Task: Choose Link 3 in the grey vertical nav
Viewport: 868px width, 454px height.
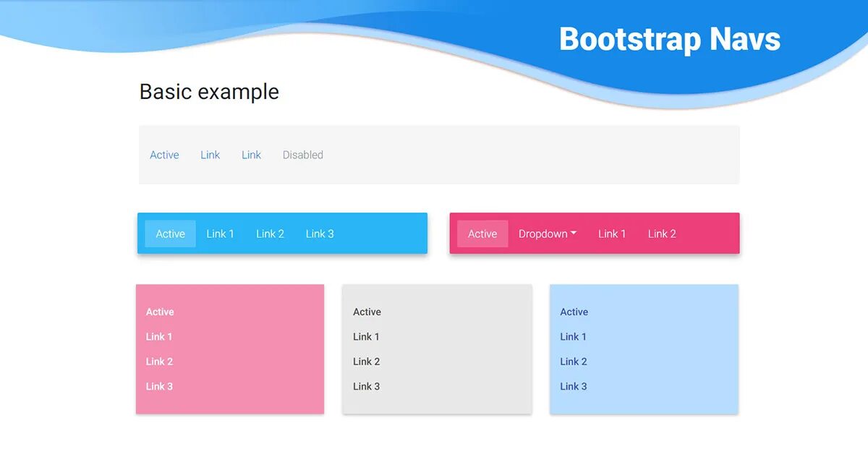Action: coord(366,386)
